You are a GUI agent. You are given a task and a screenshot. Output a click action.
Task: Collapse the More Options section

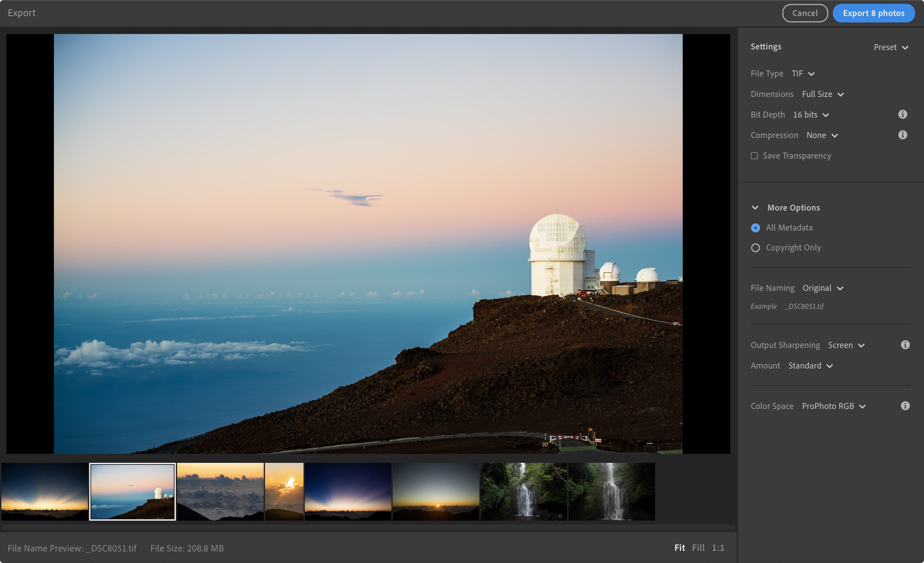[x=755, y=208]
